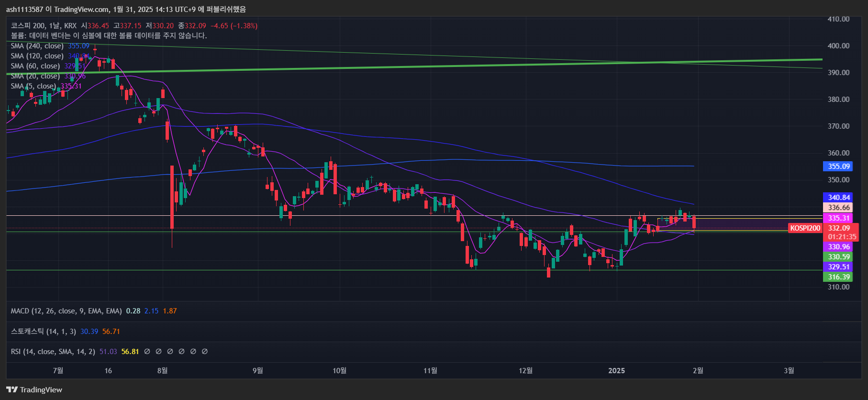Click the 355.09 blue price tag

[839, 167]
